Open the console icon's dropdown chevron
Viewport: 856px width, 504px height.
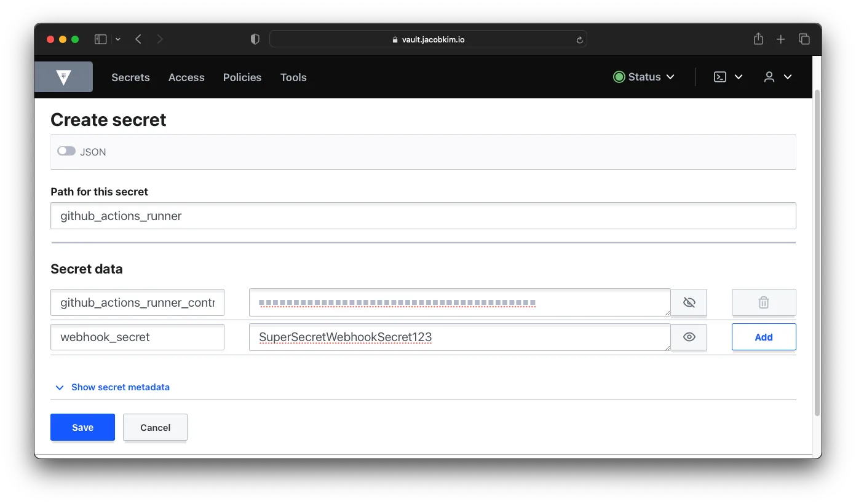739,77
